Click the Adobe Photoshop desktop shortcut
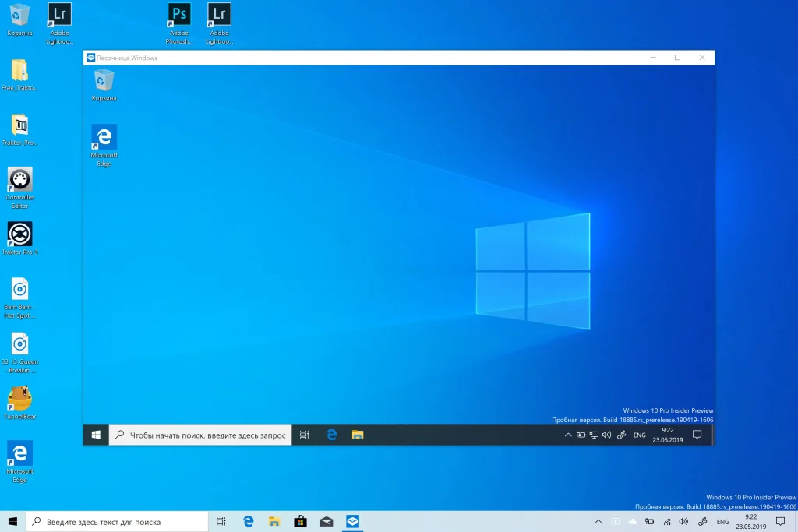798x532 pixels. [179, 15]
